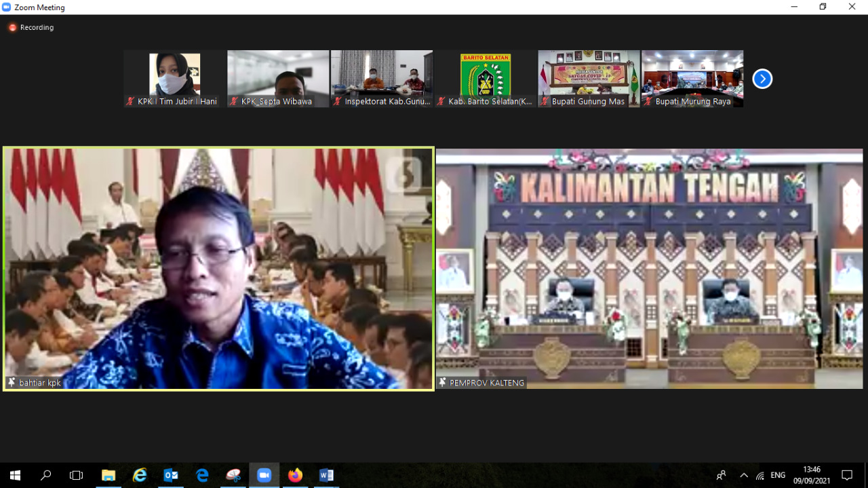The width and height of the screenshot is (868, 488).
Task: Show next participants with the blue arrow
Action: (x=762, y=79)
